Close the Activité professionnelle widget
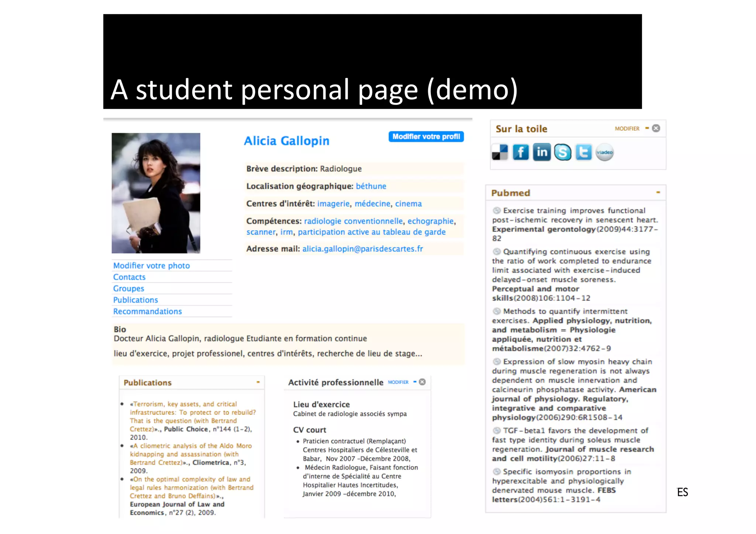Screen dimensions: 756x534 (x=422, y=382)
